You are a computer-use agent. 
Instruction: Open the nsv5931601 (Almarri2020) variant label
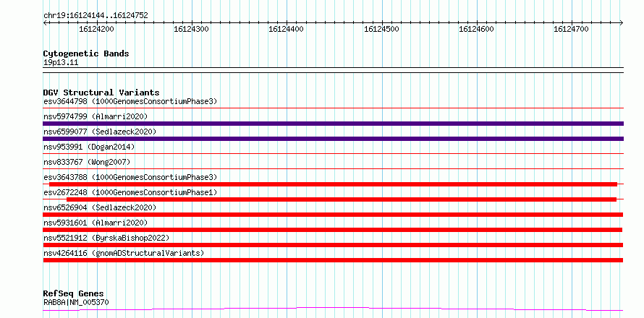pos(96,223)
